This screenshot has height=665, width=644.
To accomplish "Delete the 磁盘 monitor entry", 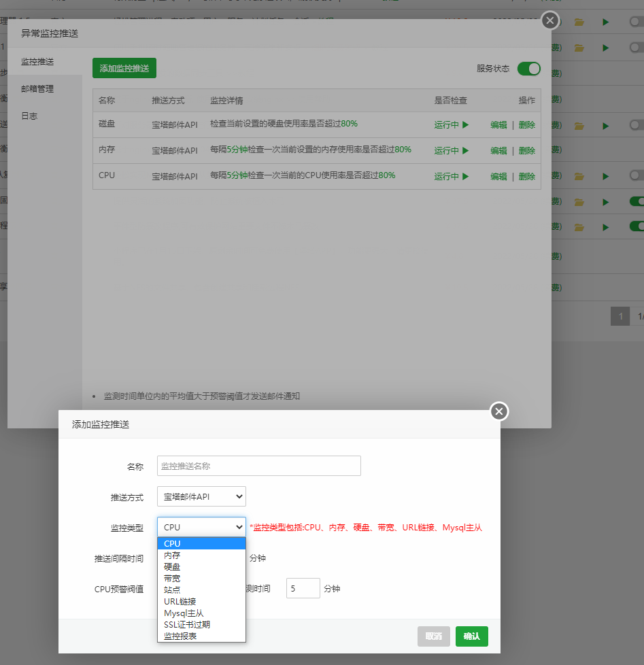I will tap(527, 124).
